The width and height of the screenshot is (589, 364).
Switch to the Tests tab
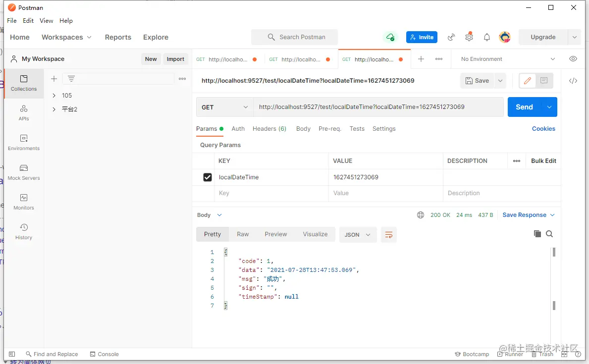coord(357,128)
